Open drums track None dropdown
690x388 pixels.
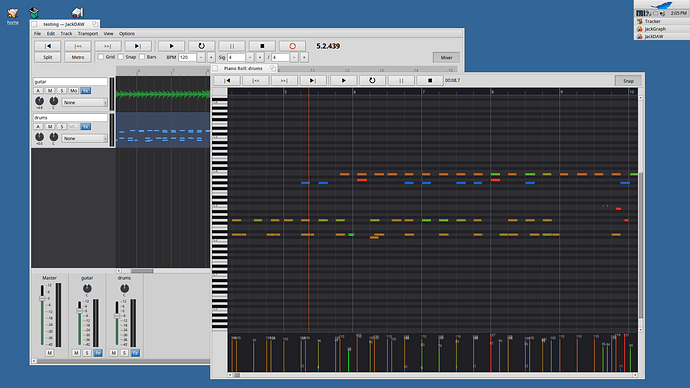[x=84, y=139]
